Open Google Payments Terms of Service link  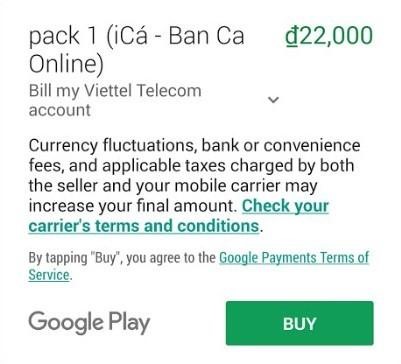click(x=199, y=266)
